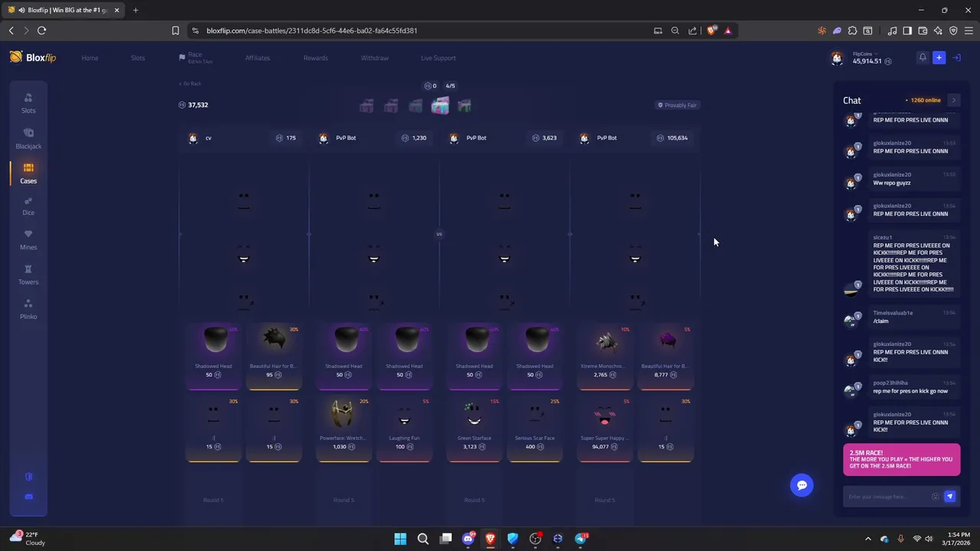The width and height of the screenshot is (980, 551).
Task: Open Brave Shields icon in address bar
Action: click(711, 31)
